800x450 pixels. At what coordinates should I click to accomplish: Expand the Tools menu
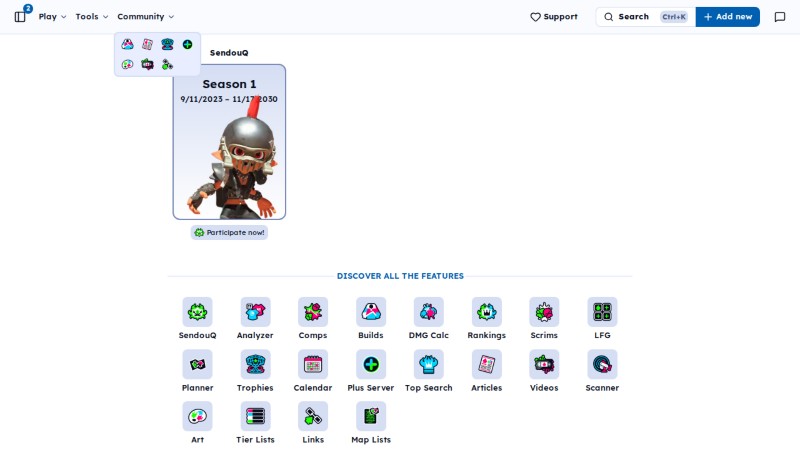click(92, 17)
